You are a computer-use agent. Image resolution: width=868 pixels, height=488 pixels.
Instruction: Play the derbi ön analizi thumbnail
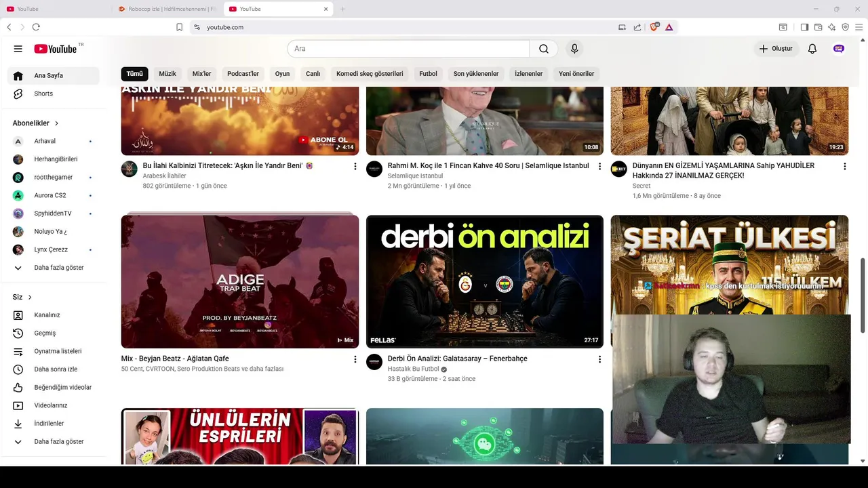click(485, 281)
